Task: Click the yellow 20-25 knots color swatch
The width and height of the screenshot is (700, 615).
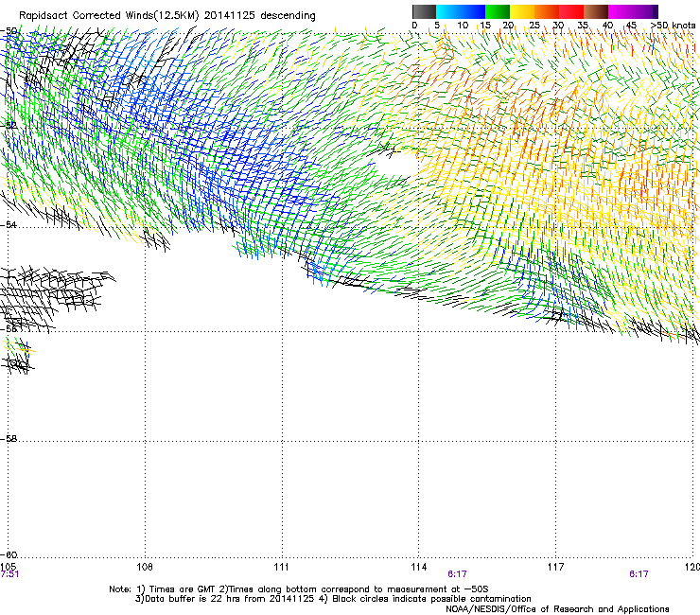Action: 522,11
